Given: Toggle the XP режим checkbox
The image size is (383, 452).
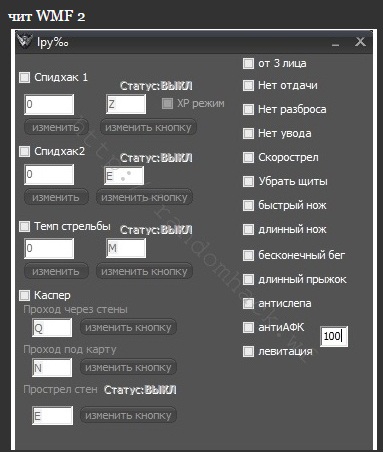Looking at the screenshot, I should tap(167, 103).
